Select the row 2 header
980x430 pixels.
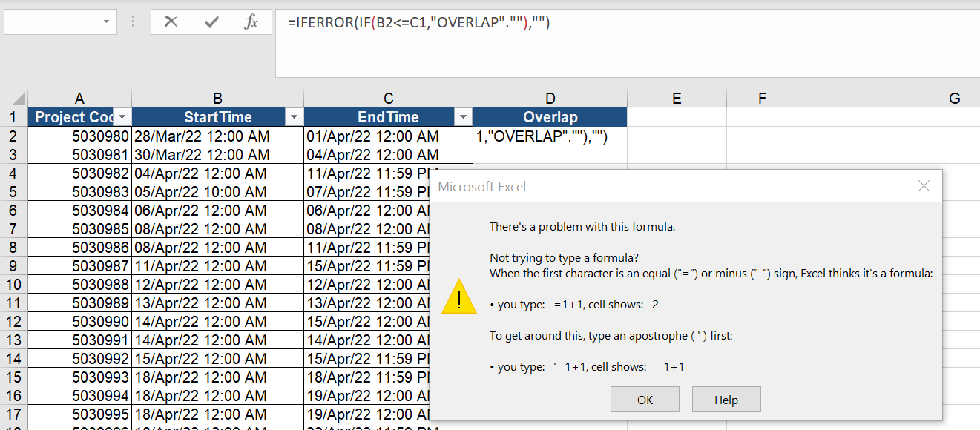pyautogui.click(x=13, y=136)
